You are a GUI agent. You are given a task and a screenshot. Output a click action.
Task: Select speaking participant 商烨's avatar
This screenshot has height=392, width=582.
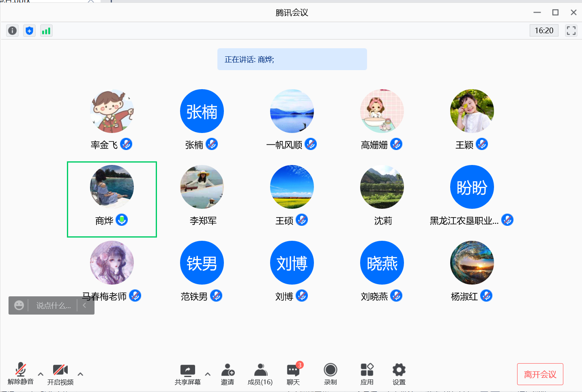112,187
